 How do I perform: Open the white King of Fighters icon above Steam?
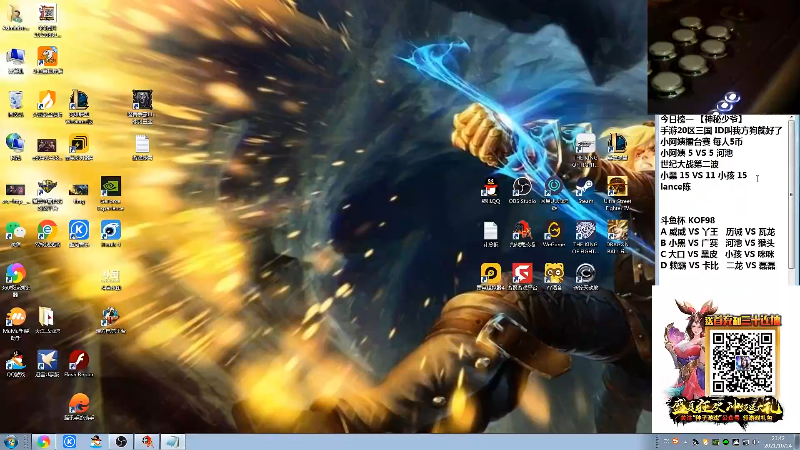585,151
